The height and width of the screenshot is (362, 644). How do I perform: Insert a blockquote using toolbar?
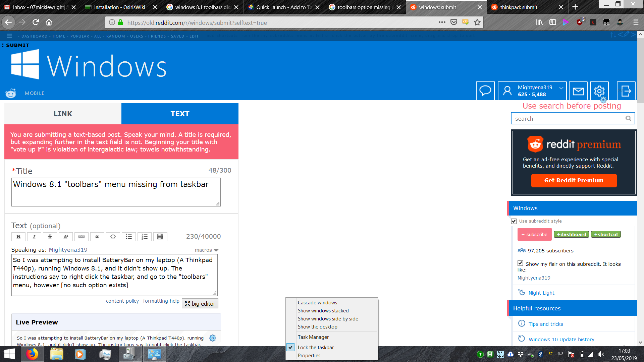coord(97,237)
